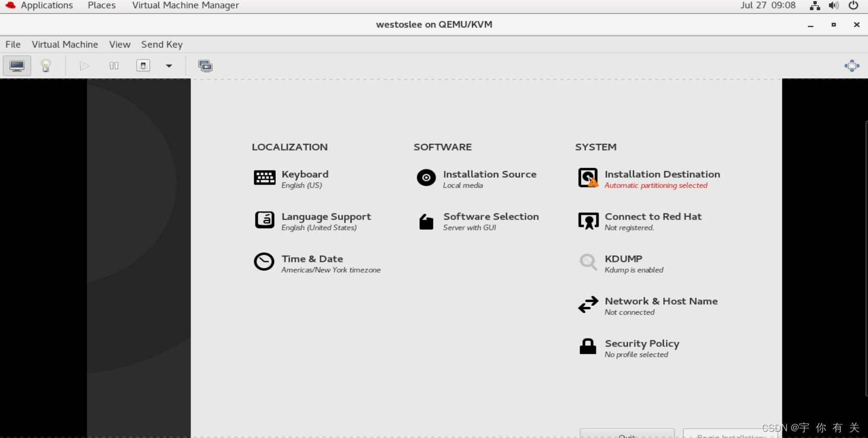This screenshot has width=868, height=438.
Task: Click the Time & Date clock icon
Action: pos(264,262)
